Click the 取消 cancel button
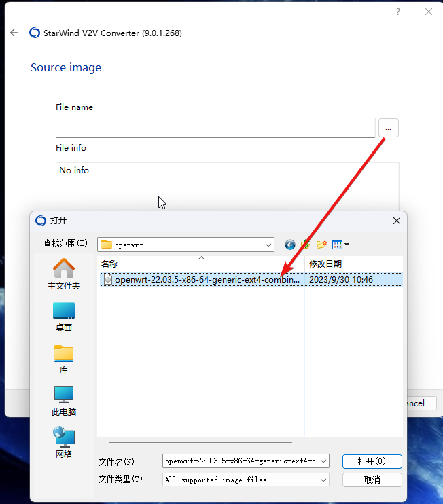 (x=372, y=480)
